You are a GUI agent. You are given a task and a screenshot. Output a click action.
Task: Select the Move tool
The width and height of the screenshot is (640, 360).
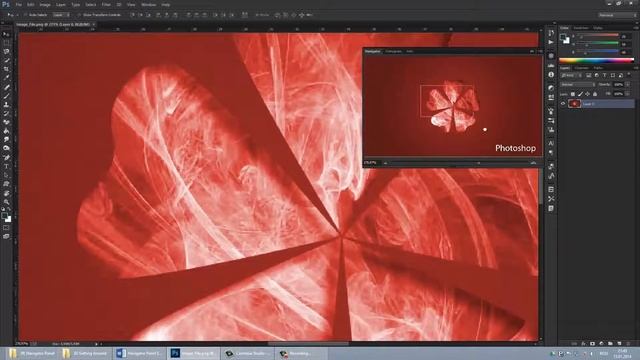click(6, 34)
